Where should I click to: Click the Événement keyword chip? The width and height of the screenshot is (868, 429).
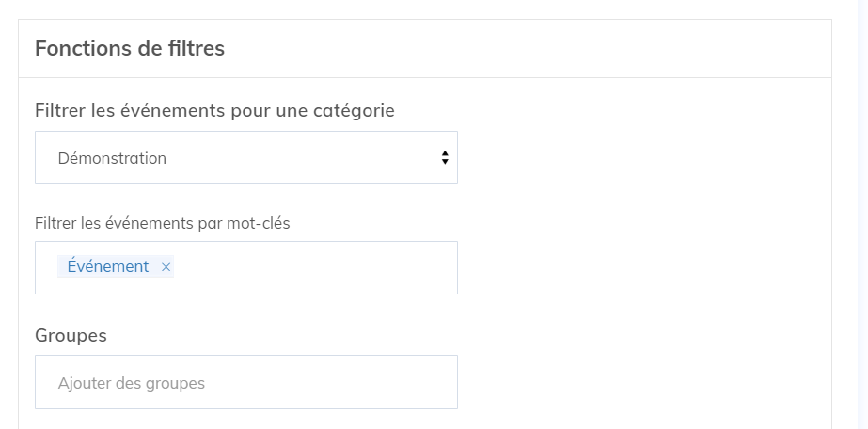pyautogui.click(x=107, y=267)
